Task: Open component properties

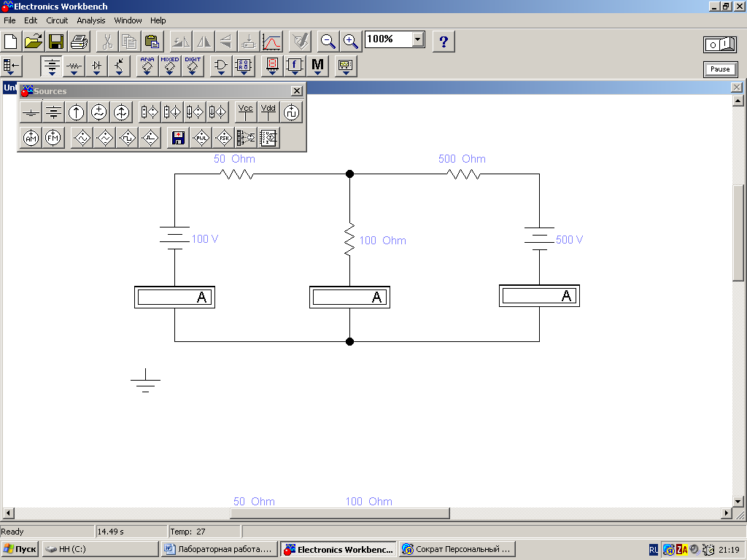Action: click(300, 42)
